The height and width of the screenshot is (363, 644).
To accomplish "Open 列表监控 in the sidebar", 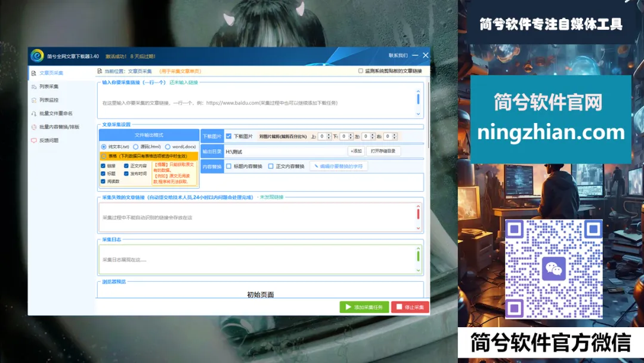I will pos(48,100).
